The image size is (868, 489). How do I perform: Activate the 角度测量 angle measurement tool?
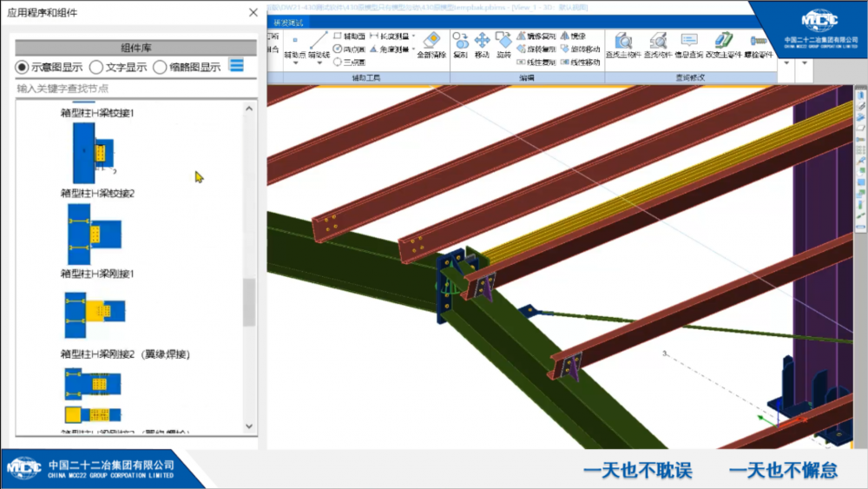pos(389,50)
